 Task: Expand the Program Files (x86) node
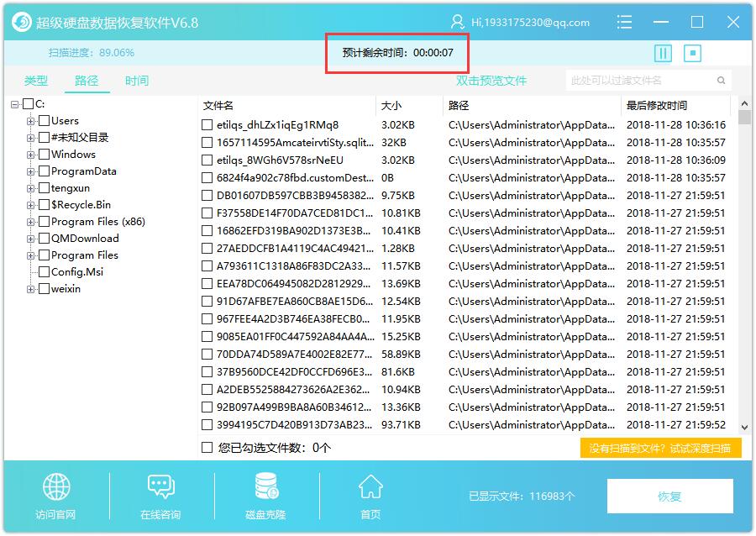[x=30, y=222]
